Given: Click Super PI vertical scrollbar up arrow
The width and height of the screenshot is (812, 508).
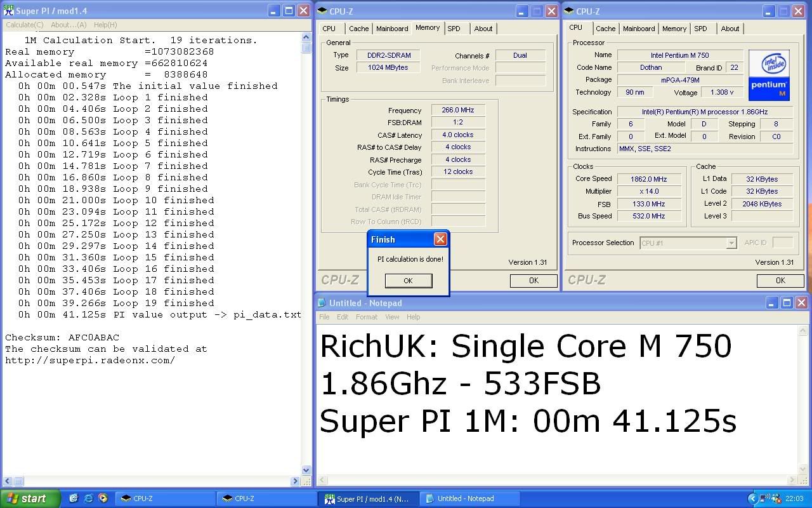Looking at the screenshot, I should coord(306,37).
